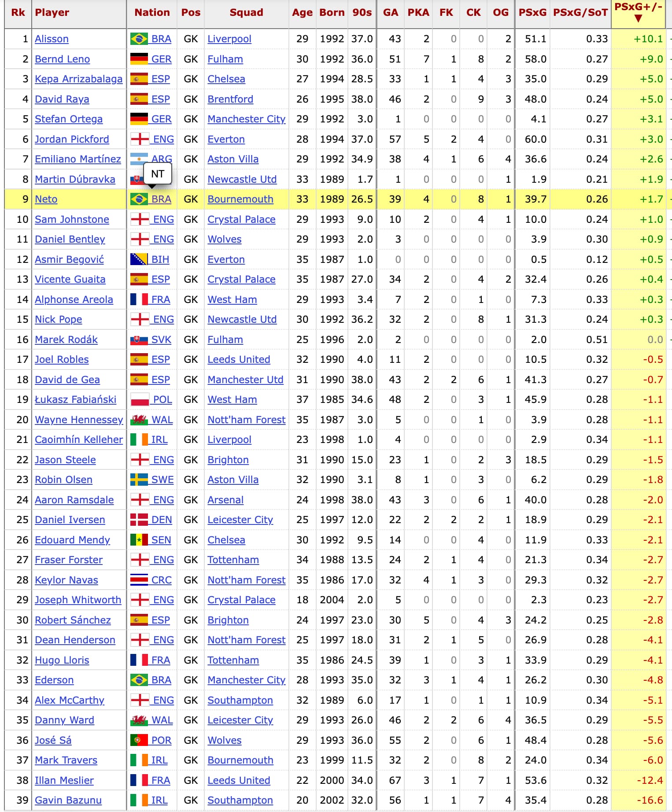
Task: Click Joseph Whitworth's birth year 2004
Action: (332, 600)
